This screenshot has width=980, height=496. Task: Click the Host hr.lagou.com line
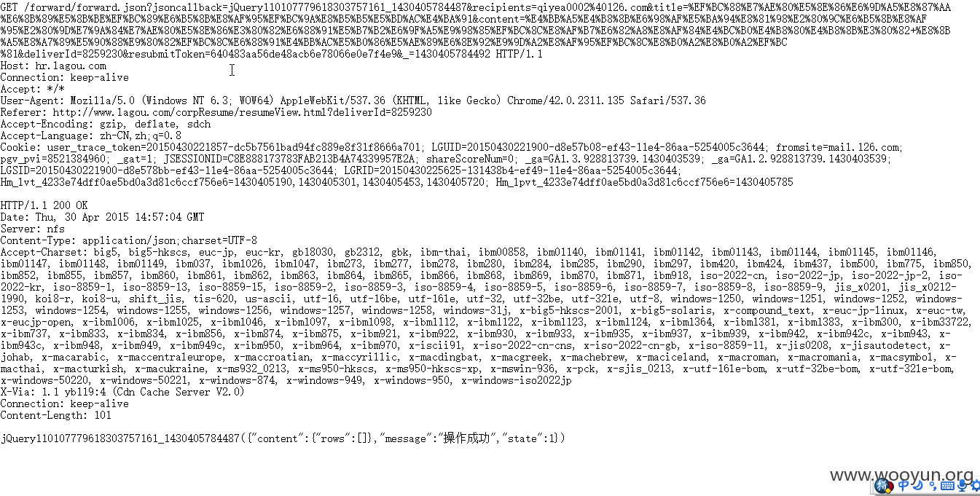pos(53,66)
